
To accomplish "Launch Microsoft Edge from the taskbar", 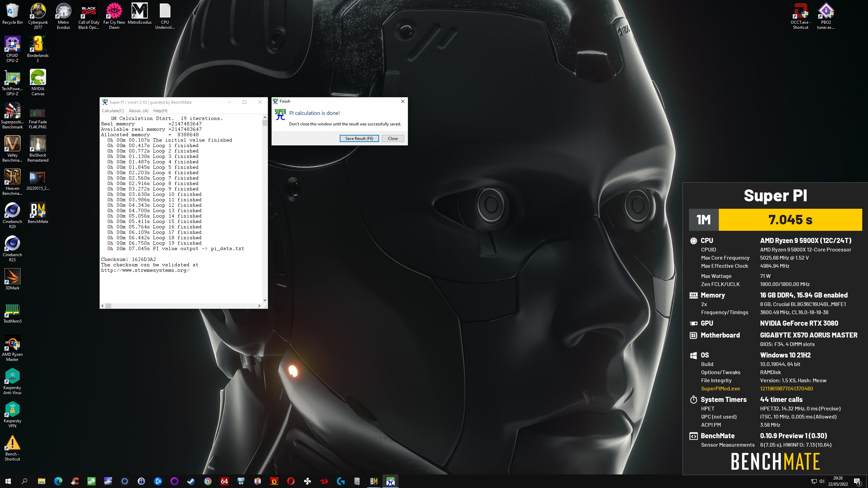I will click(58, 481).
